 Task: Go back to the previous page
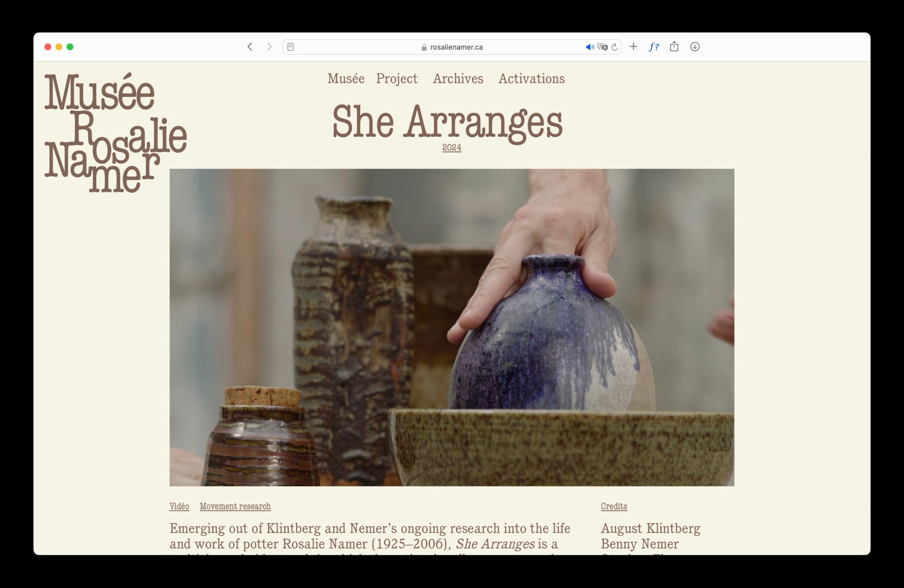(x=250, y=47)
